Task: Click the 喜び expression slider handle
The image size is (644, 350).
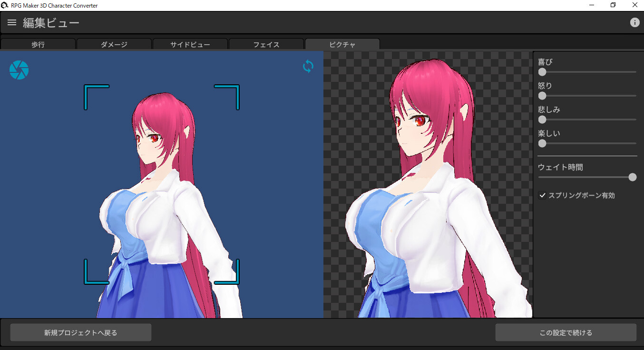Action: pyautogui.click(x=542, y=72)
